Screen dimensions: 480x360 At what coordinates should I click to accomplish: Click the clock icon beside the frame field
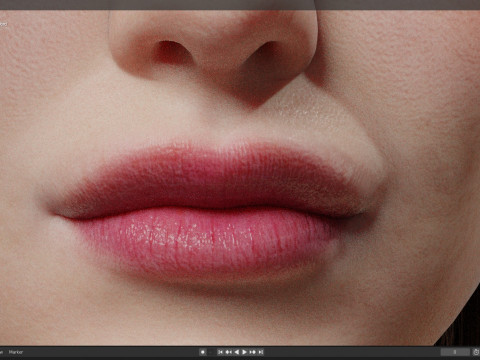[x=476, y=352]
